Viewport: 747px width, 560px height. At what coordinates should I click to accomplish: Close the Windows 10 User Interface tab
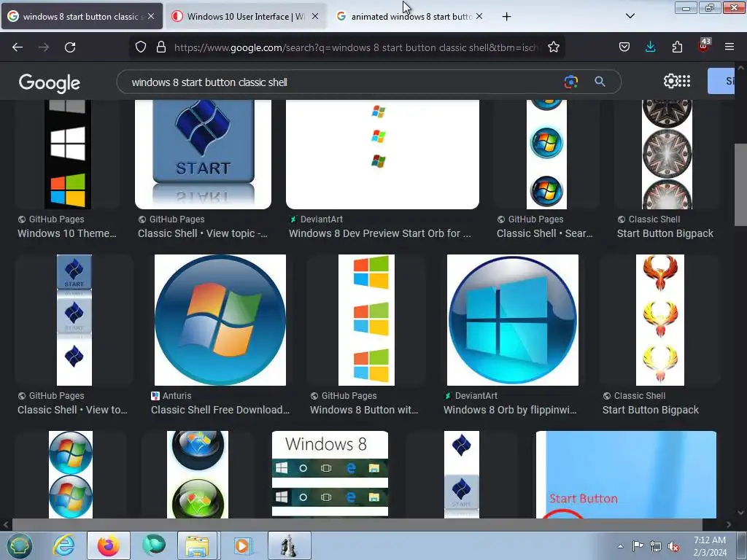pos(315,16)
